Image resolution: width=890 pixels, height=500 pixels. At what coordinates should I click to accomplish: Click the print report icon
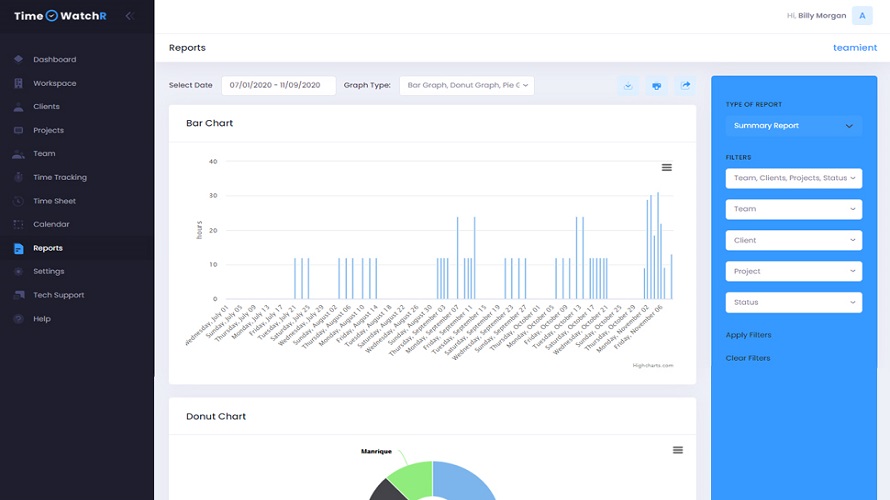[x=656, y=86]
